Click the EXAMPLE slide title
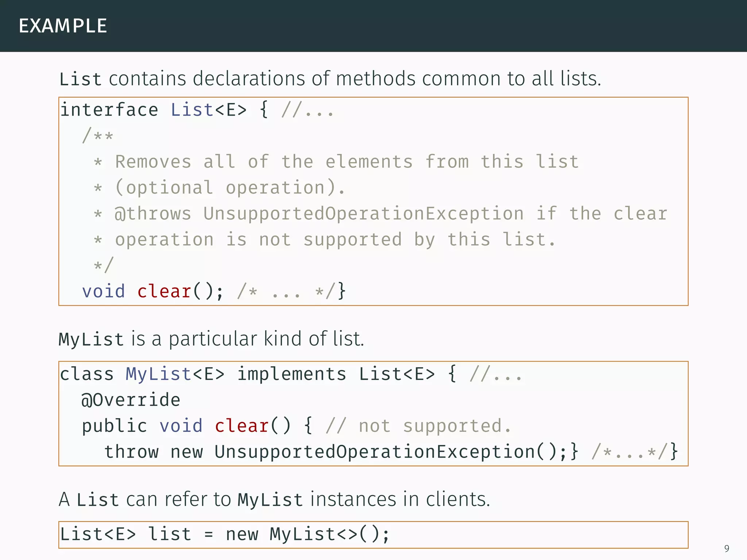 coord(63,26)
